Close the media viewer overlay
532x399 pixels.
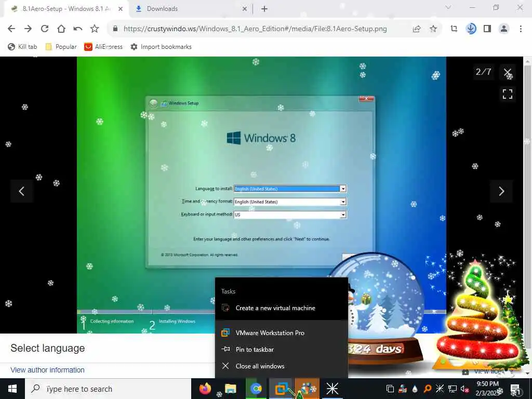(508, 72)
